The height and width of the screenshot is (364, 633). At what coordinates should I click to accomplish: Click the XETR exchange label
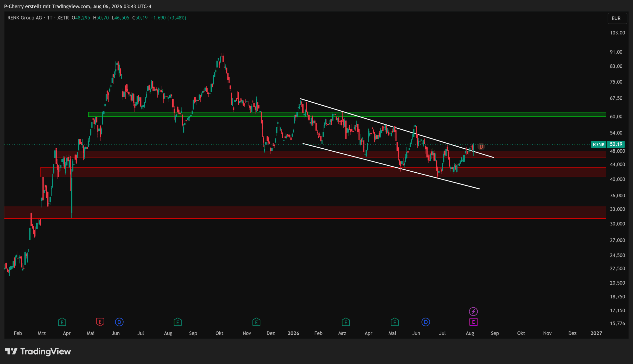coord(63,18)
